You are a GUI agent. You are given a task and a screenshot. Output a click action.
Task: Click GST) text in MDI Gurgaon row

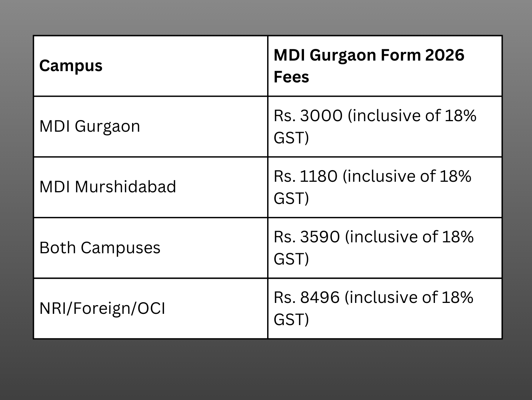(291, 138)
